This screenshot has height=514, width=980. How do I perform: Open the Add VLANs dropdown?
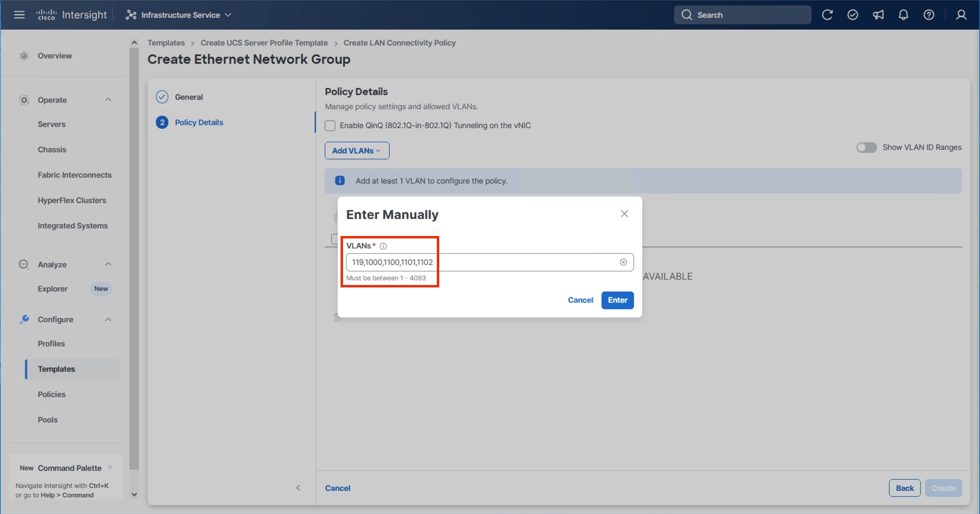(x=357, y=150)
